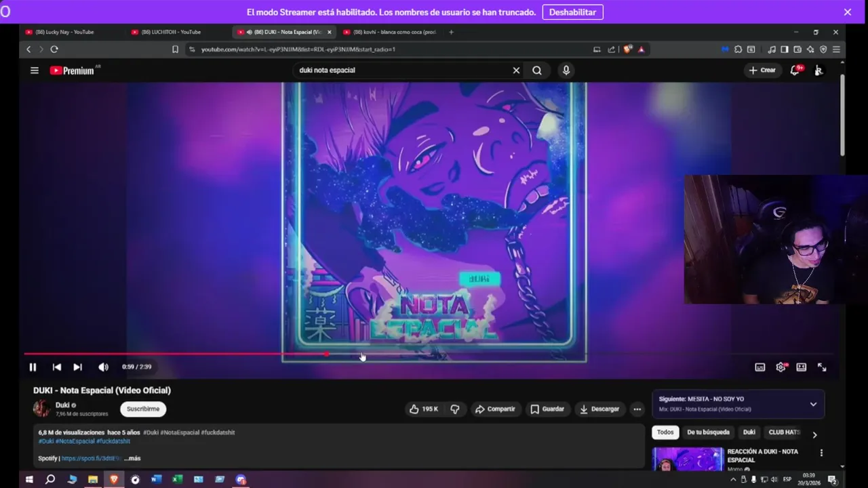Screen dimensions: 868x488
Task: Launch Microsoft Excel from the taskbar
Action: pyautogui.click(x=177, y=479)
